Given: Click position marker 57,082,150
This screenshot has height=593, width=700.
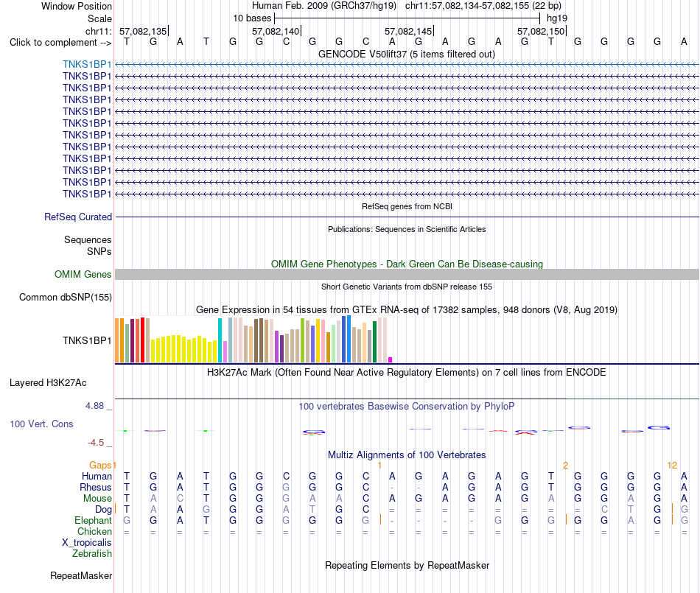Looking at the screenshot, I should pyautogui.click(x=541, y=31).
